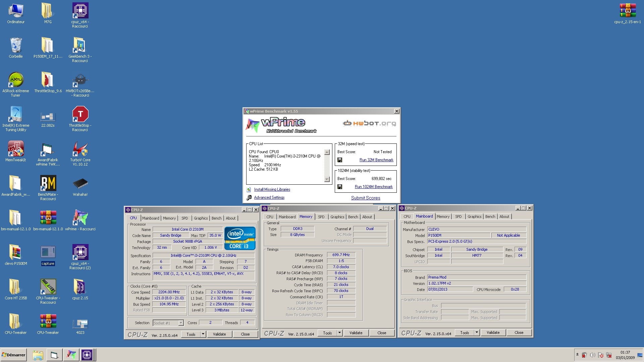Expand Tools dropdown arrow in Mainboard window
644x362 pixels.
click(x=477, y=333)
